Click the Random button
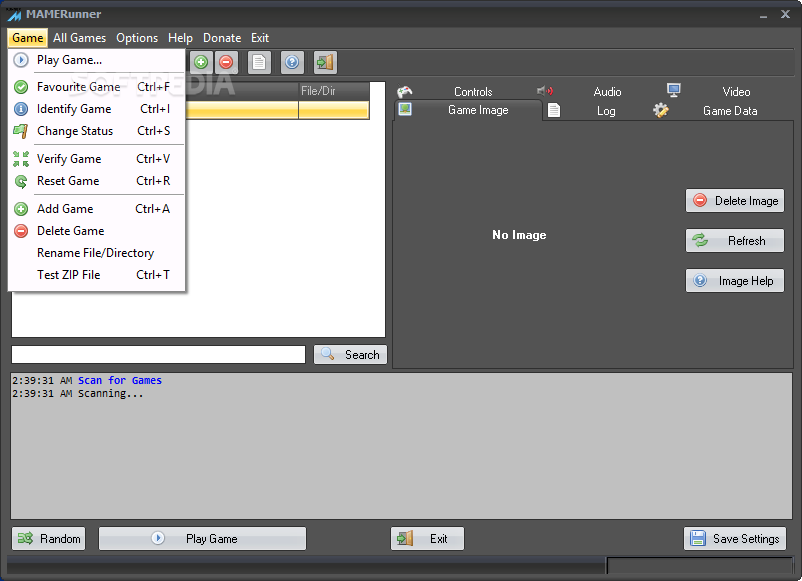This screenshot has height=581, width=802. [x=49, y=539]
